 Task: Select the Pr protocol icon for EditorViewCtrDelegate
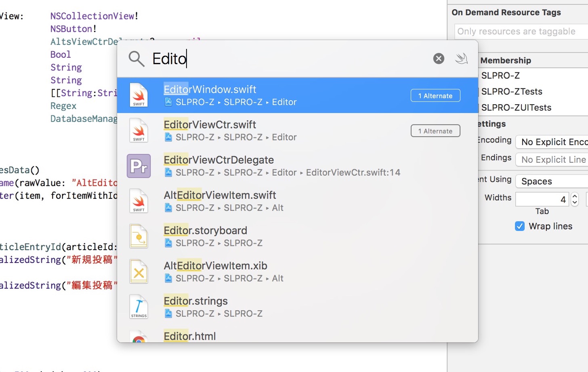tap(139, 166)
